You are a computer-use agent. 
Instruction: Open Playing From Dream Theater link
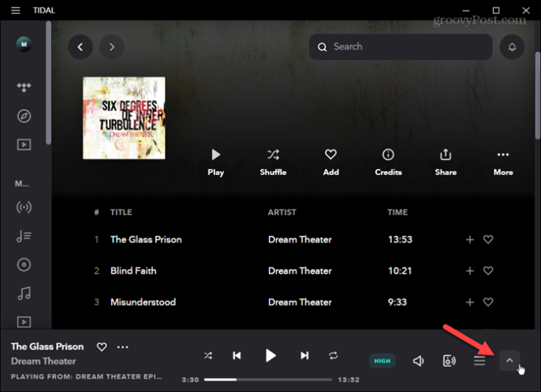coord(86,376)
